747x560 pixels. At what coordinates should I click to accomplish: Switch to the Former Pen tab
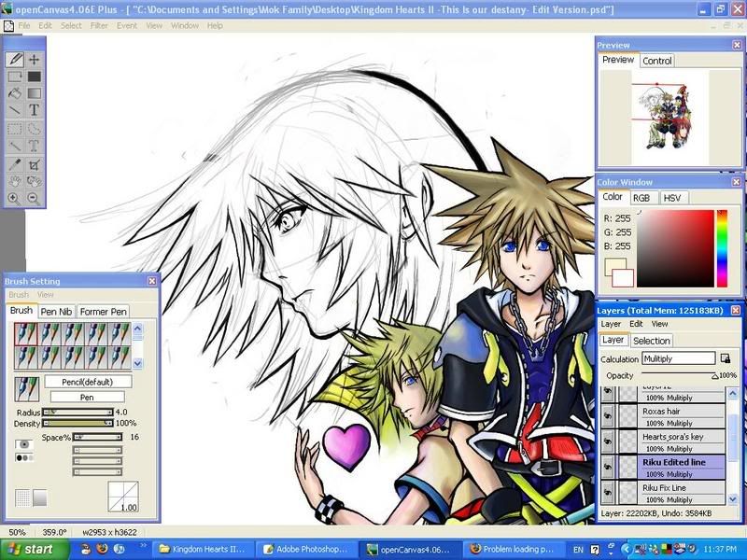(x=103, y=312)
